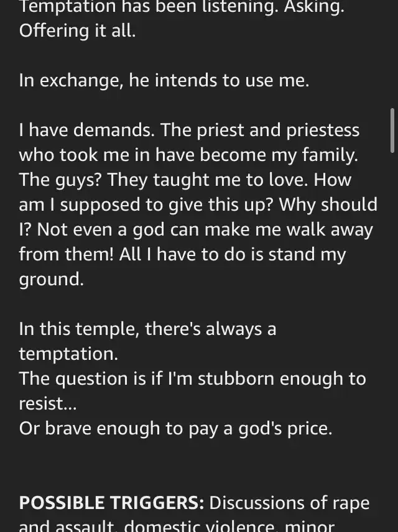Click the bold POSSIBLE TRIGGERS heading
This screenshot has height=532, width=398.
pyautogui.click(x=111, y=503)
